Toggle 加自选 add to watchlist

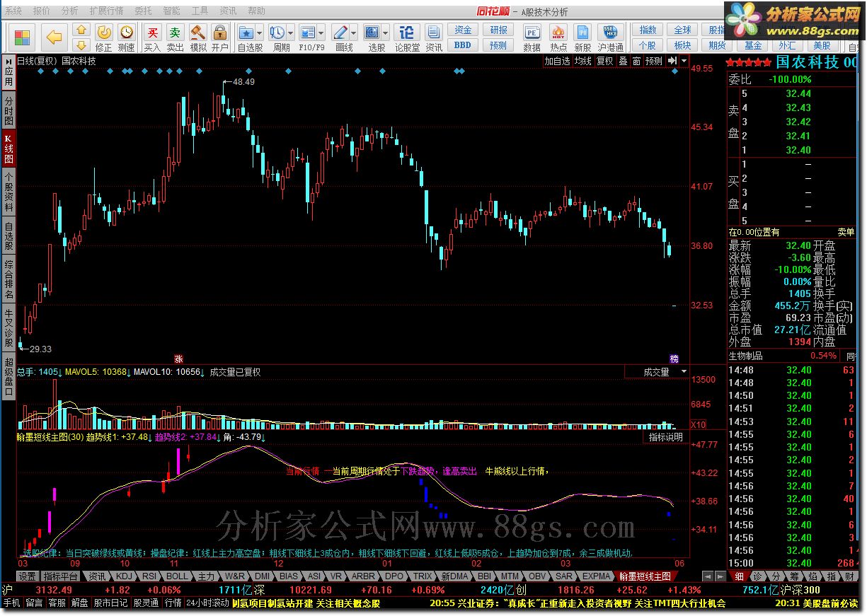(557, 62)
